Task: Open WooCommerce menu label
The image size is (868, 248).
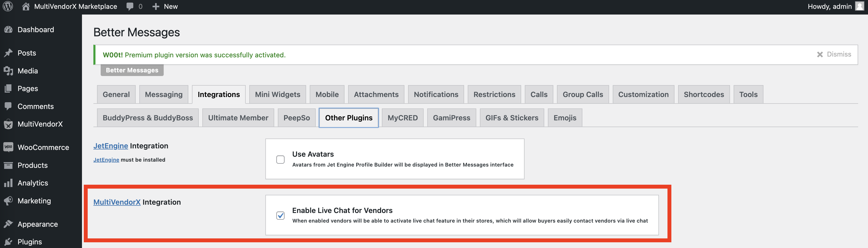Action: click(x=43, y=147)
